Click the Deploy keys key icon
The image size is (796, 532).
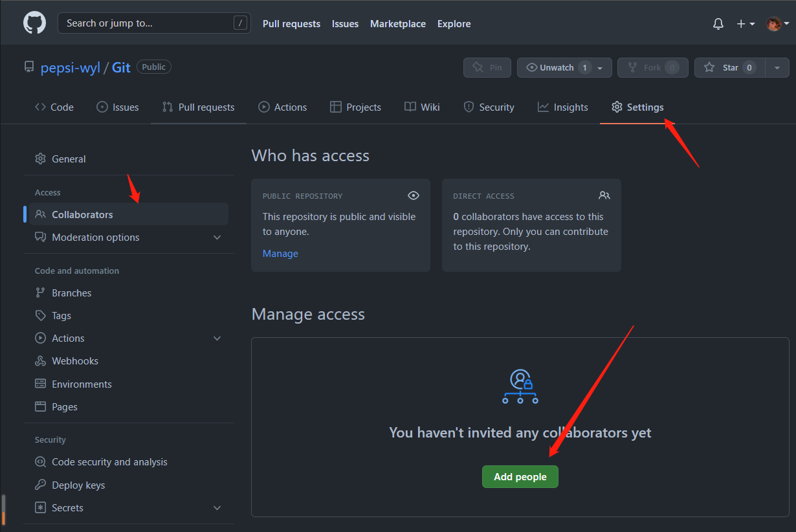40,485
